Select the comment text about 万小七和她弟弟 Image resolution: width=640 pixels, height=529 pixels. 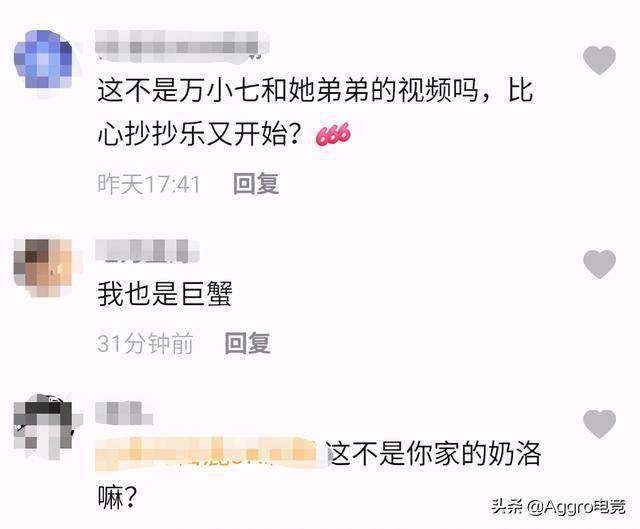[315, 112]
